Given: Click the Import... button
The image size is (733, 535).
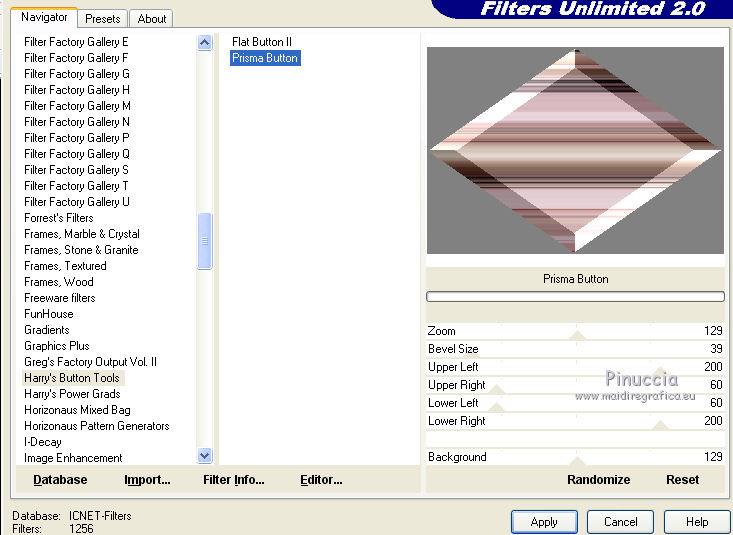Looking at the screenshot, I should tap(147, 480).
